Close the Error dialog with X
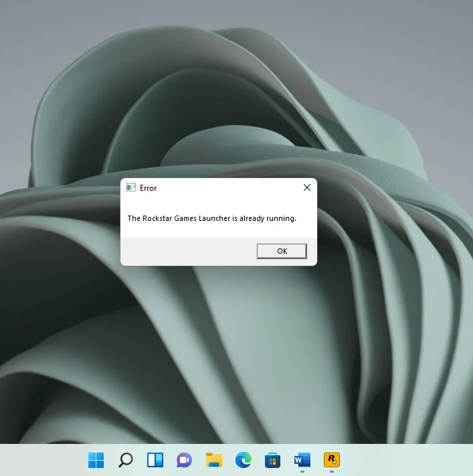This screenshot has height=476, width=473. pyautogui.click(x=306, y=187)
